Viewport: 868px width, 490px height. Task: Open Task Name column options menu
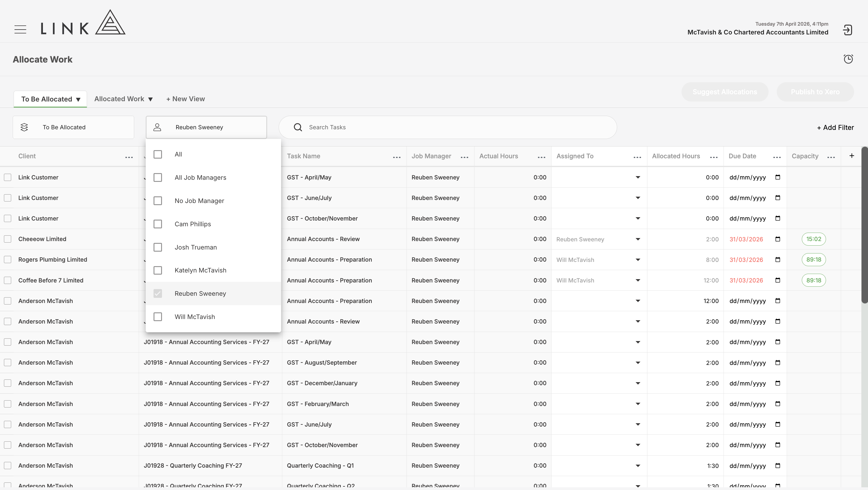coord(397,157)
